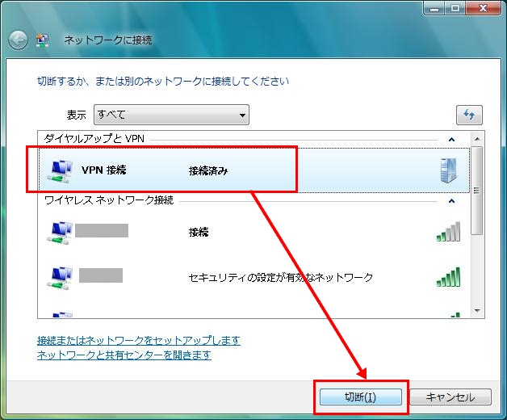The width and height of the screenshot is (507, 420).
Task: Click 接続 status of first wireless network
Action: pyautogui.click(x=199, y=232)
